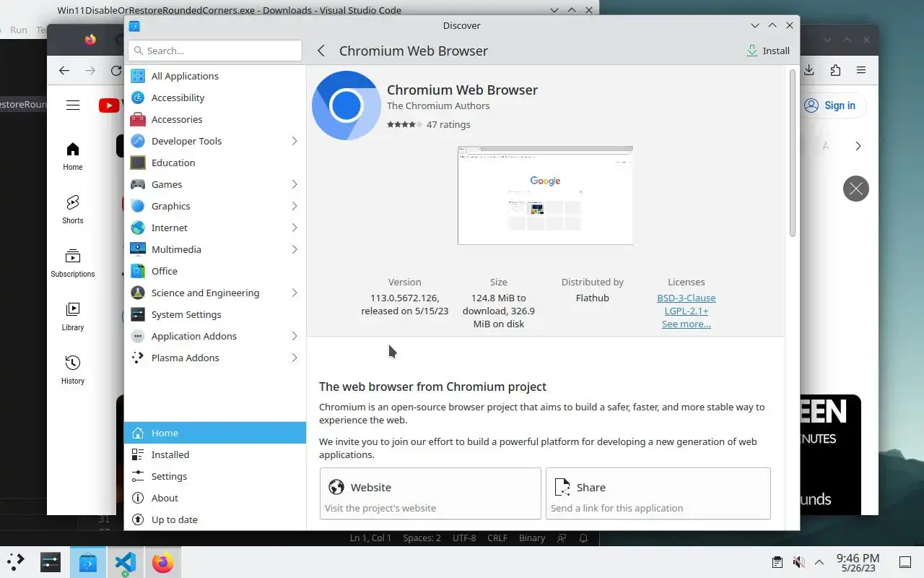The image size is (924, 578).
Task: Click Visual Studio Code taskbar icon
Action: [125, 562]
